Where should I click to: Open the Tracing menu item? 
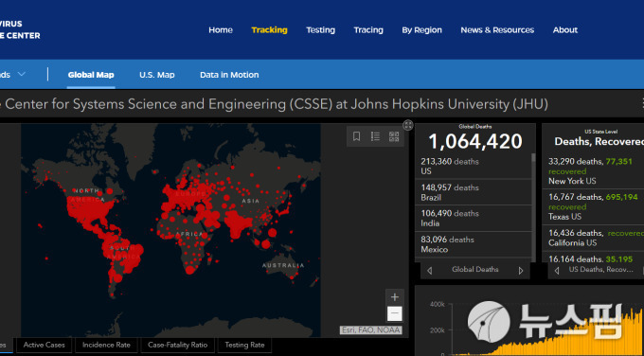click(x=368, y=30)
